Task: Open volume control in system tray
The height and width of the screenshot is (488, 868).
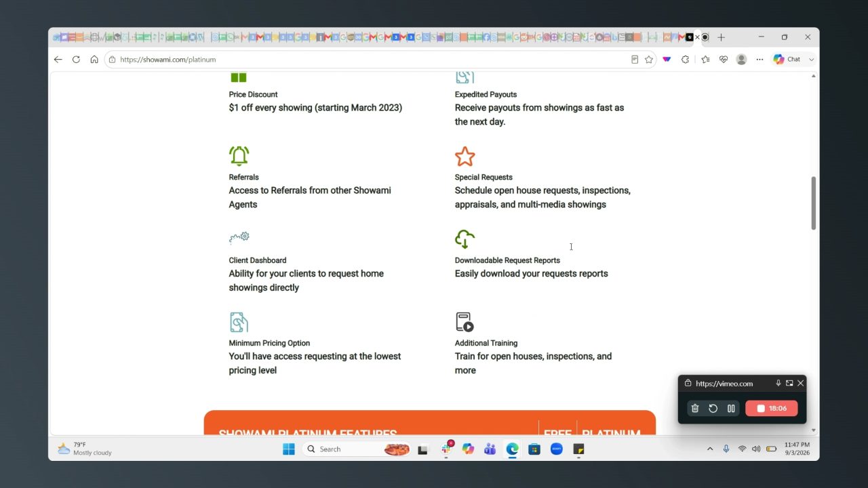Action: tap(756, 449)
